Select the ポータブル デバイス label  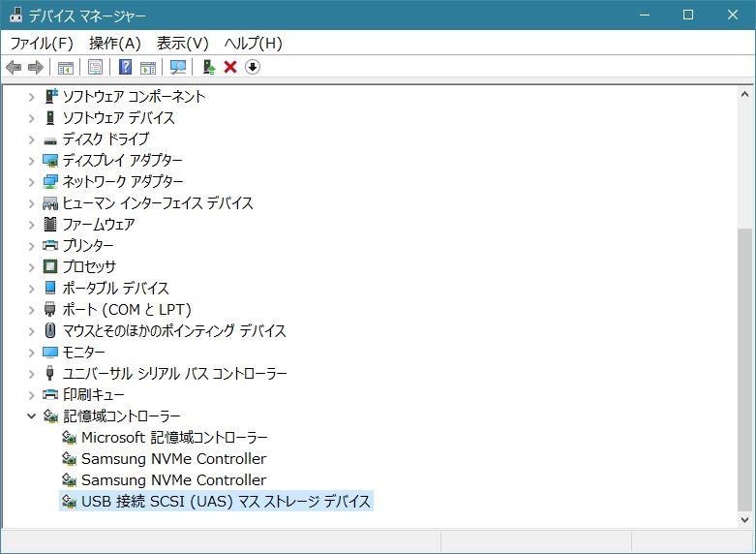116,288
